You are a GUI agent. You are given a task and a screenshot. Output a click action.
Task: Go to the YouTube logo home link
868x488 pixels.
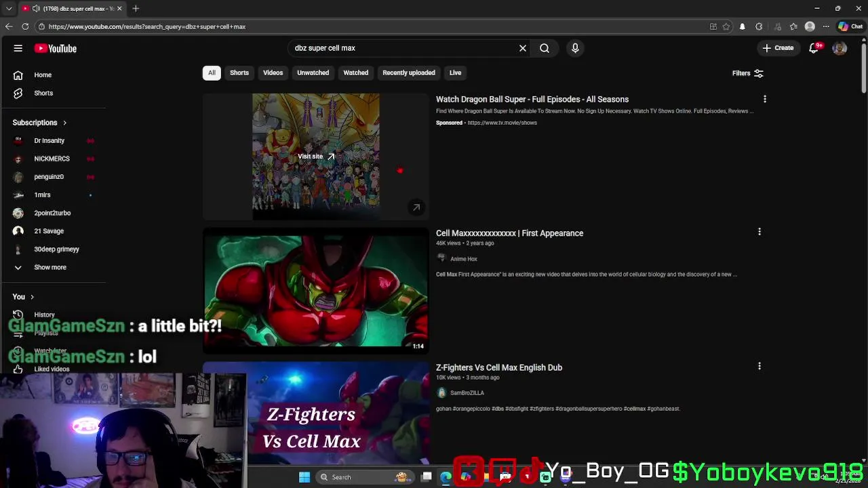pos(56,48)
